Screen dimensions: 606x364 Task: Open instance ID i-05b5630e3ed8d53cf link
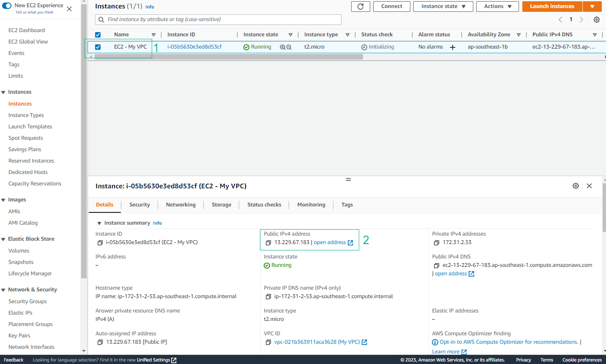click(x=194, y=47)
